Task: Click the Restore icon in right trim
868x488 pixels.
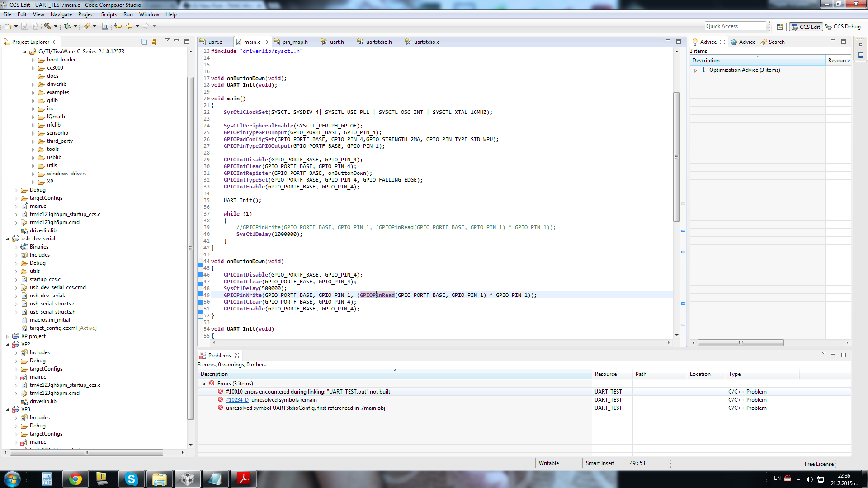Action: click(x=860, y=45)
